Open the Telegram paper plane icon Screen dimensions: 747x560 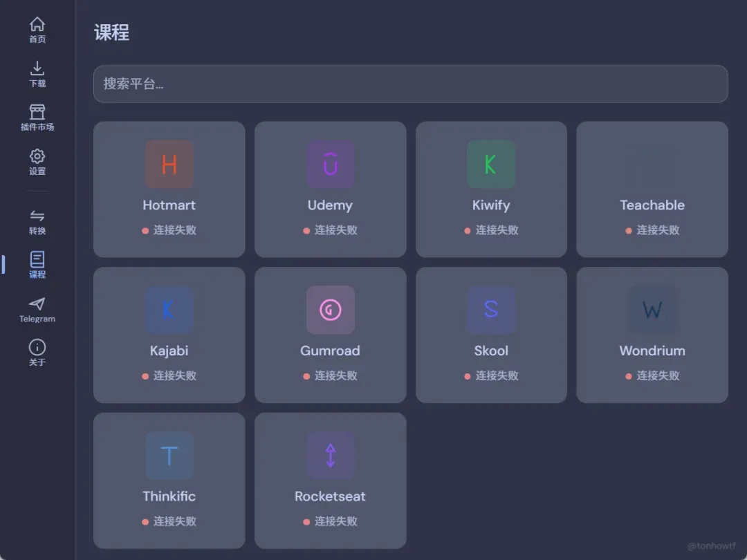coord(37,304)
